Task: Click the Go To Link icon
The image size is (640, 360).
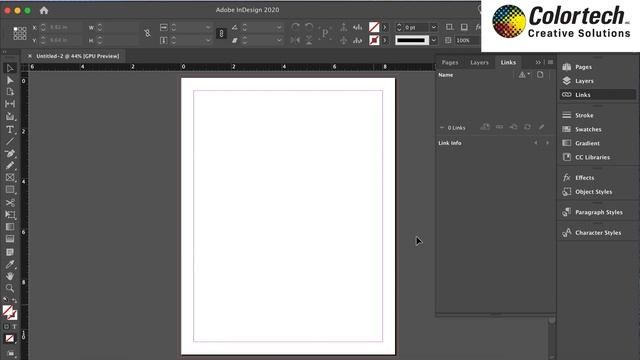Action: pyautogui.click(x=513, y=127)
